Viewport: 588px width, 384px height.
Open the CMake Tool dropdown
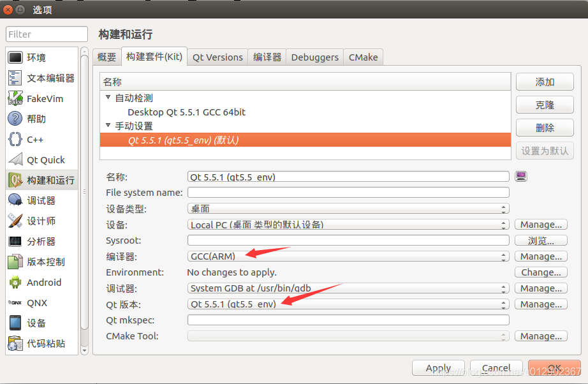tap(348, 336)
